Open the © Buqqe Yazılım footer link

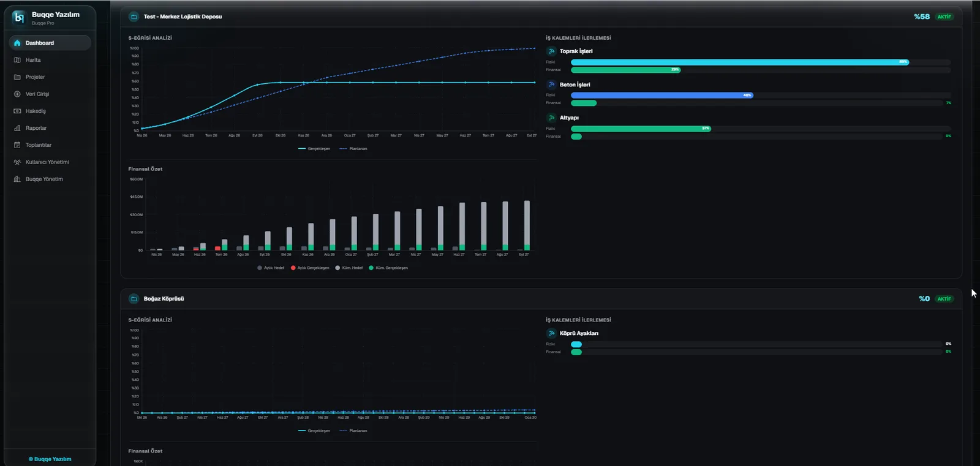pos(50,459)
